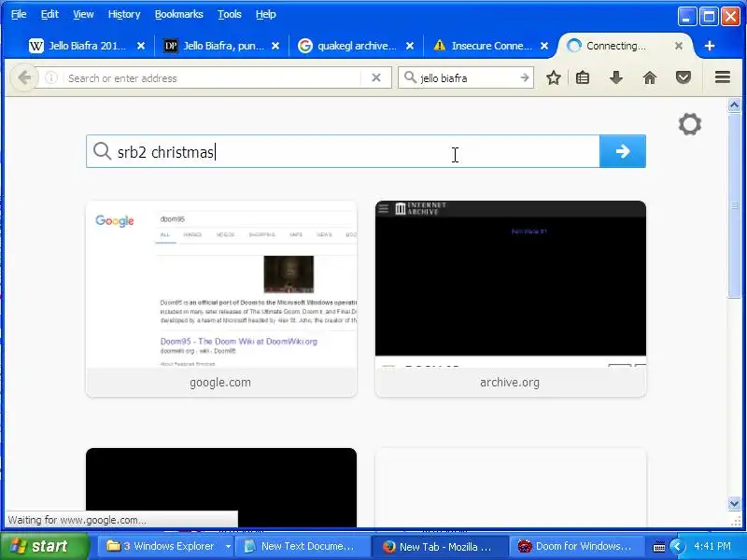This screenshot has height=560, width=747.
Task: Close the quakegl archive tab
Action: [x=410, y=46]
